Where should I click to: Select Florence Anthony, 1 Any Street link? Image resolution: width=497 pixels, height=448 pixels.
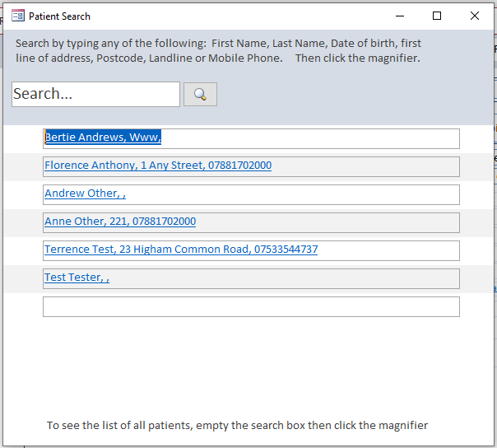pos(157,166)
